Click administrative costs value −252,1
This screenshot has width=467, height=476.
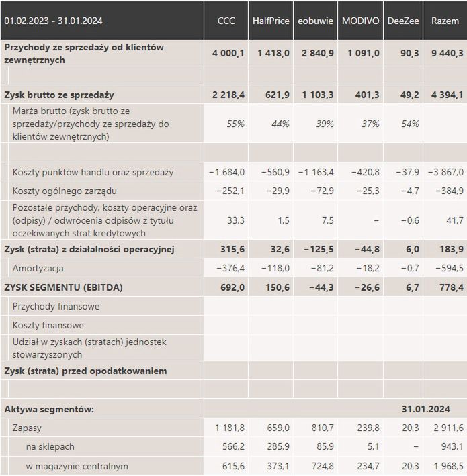[x=230, y=191]
